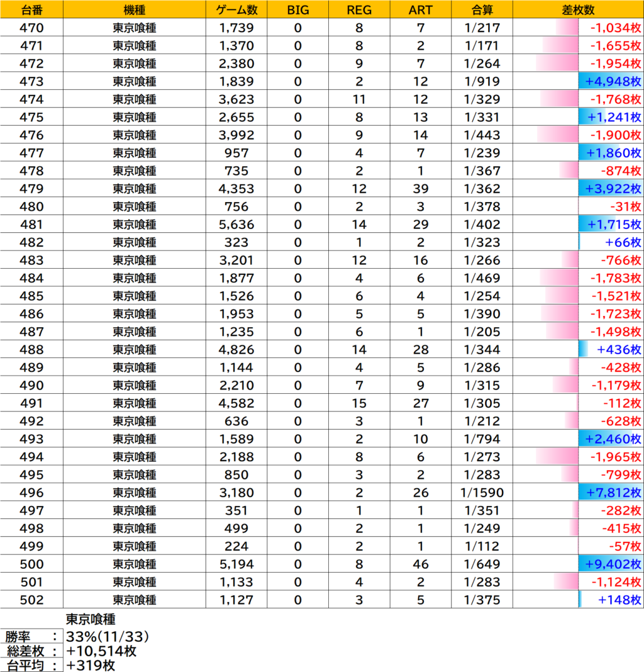This screenshot has width=644, height=672.
Task: Click the 機種 column header
Action: click(135, 9)
